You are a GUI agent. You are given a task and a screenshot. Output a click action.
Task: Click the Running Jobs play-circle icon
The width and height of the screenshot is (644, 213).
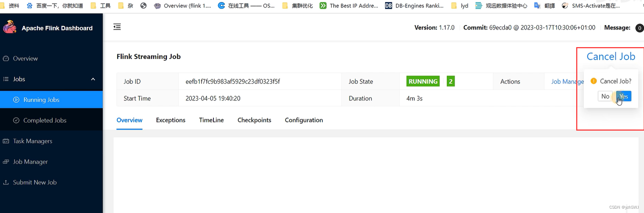(x=16, y=100)
